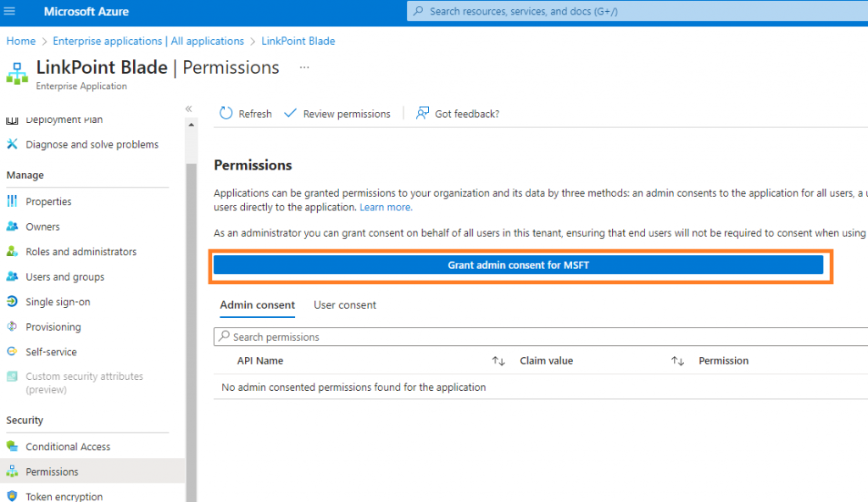Select the Properties sidebar icon
Image resolution: width=868 pixels, height=502 pixels.
pyautogui.click(x=13, y=201)
